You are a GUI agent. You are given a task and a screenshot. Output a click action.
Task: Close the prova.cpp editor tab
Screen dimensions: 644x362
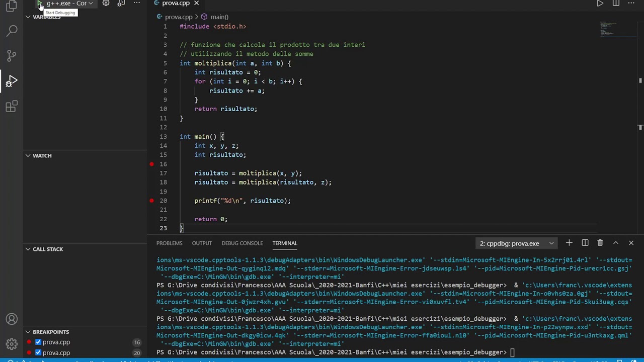tap(197, 4)
